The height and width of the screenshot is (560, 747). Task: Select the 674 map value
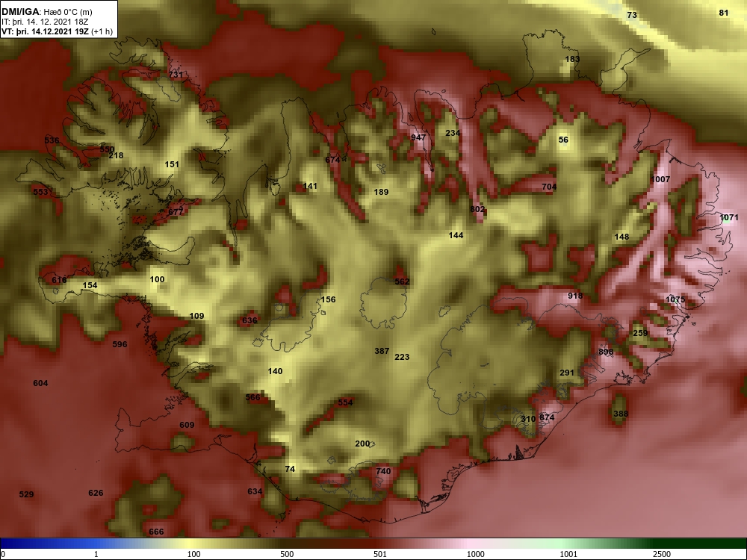tap(332, 160)
